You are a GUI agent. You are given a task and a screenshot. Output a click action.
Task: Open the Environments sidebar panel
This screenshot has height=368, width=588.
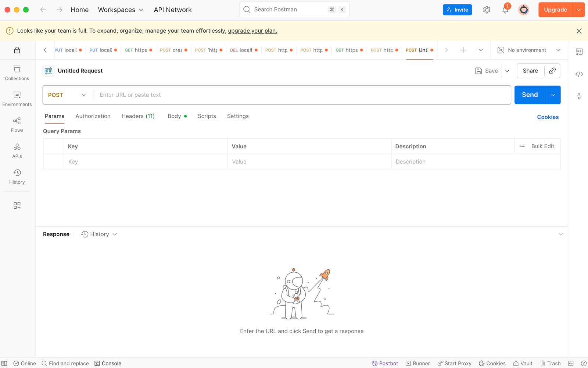click(17, 99)
